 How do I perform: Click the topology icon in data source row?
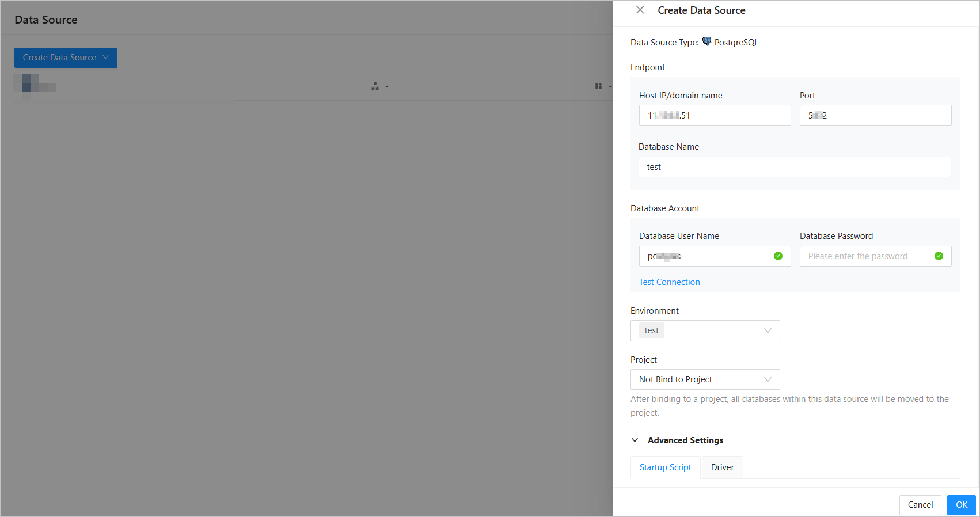coord(375,86)
